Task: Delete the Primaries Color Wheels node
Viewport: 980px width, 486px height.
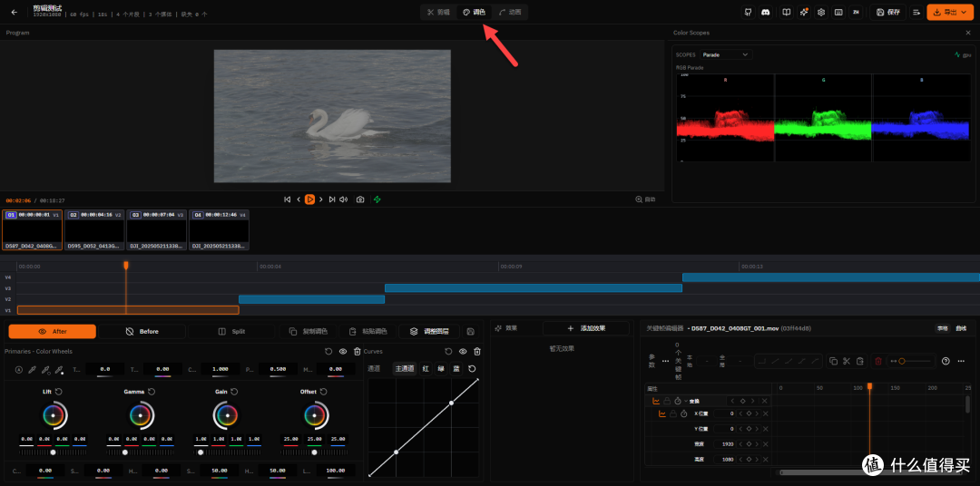Action: tap(357, 352)
